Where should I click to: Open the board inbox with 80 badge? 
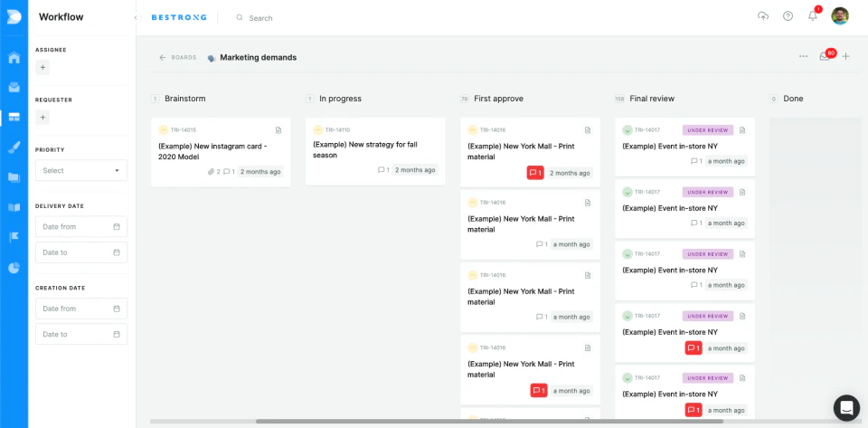click(825, 56)
